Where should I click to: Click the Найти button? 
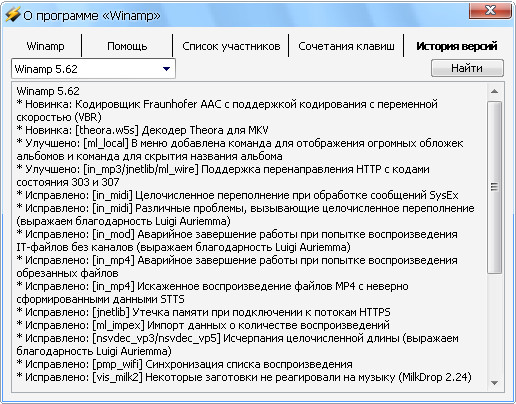(x=467, y=68)
